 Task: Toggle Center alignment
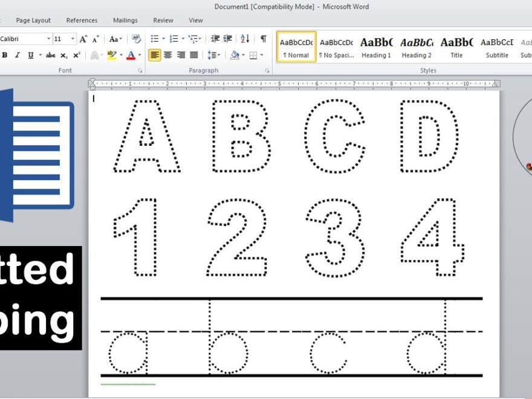pyautogui.click(x=167, y=55)
